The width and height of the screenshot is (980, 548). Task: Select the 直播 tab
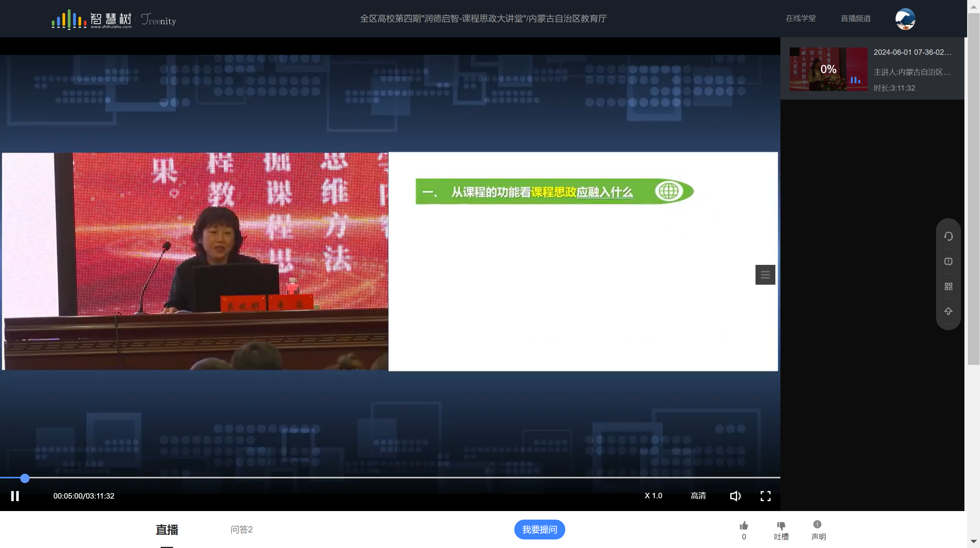click(x=167, y=529)
